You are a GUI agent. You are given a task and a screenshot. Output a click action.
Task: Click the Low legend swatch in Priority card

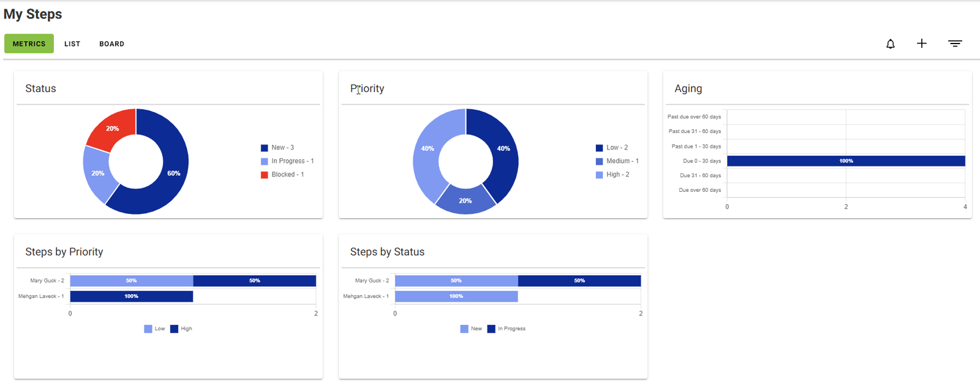point(600,148)
